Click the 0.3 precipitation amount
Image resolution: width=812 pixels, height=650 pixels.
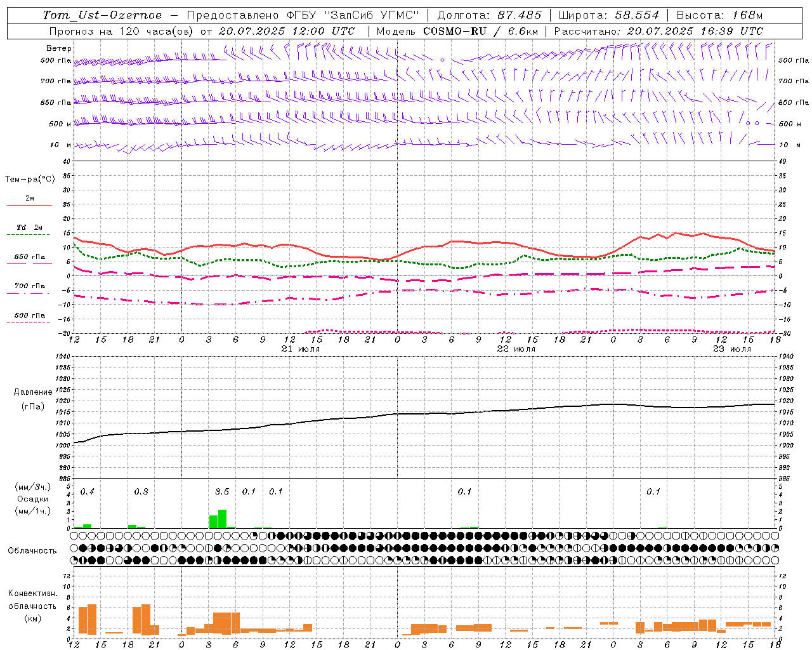tap(141, 492)
